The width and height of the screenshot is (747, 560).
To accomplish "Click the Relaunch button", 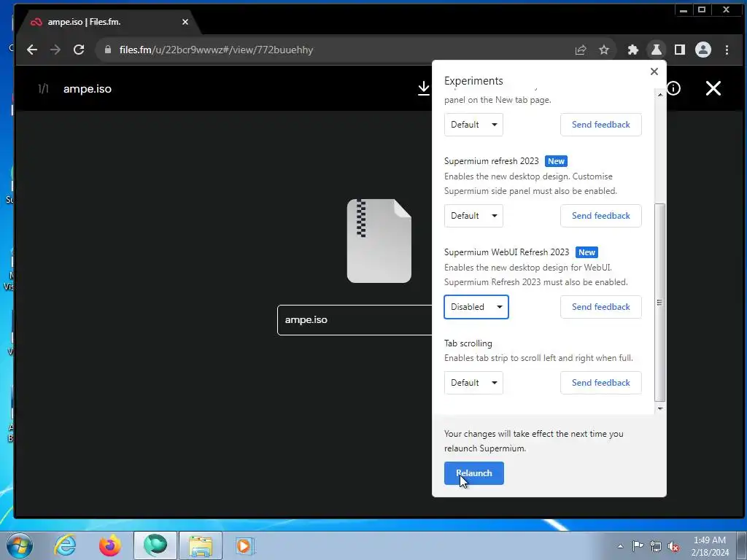I will (x=474, y=472).
